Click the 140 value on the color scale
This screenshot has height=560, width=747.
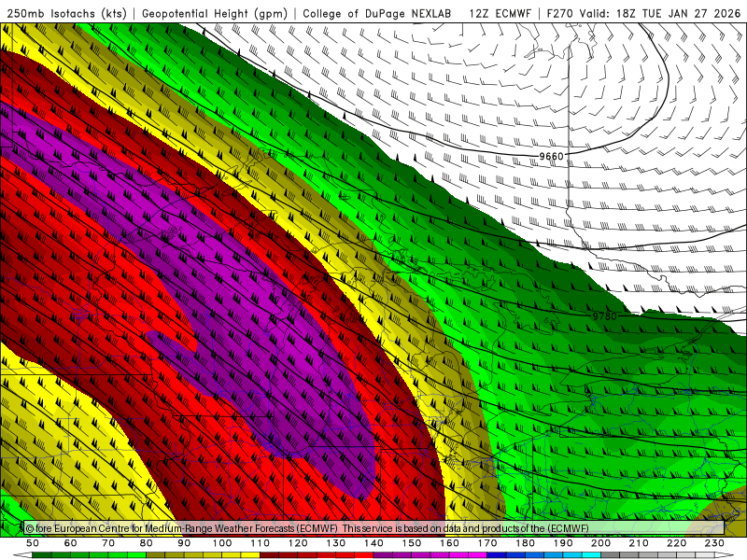(x=373, y=543)
